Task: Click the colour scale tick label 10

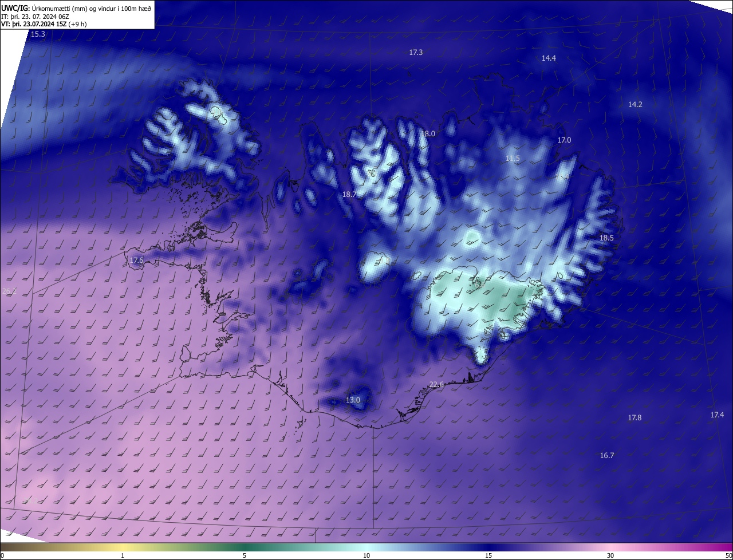Action: 366,556
